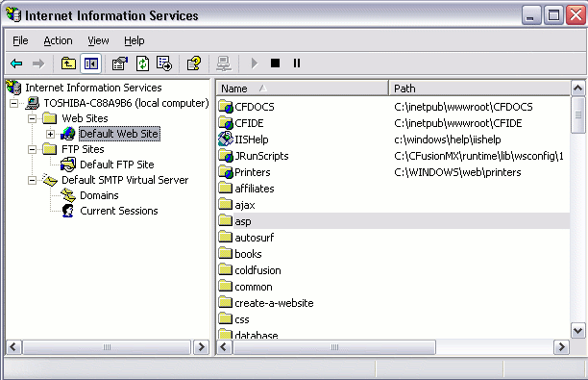Click the list pane scroll up arrow

pyautogui.click(x=577, y=89)
